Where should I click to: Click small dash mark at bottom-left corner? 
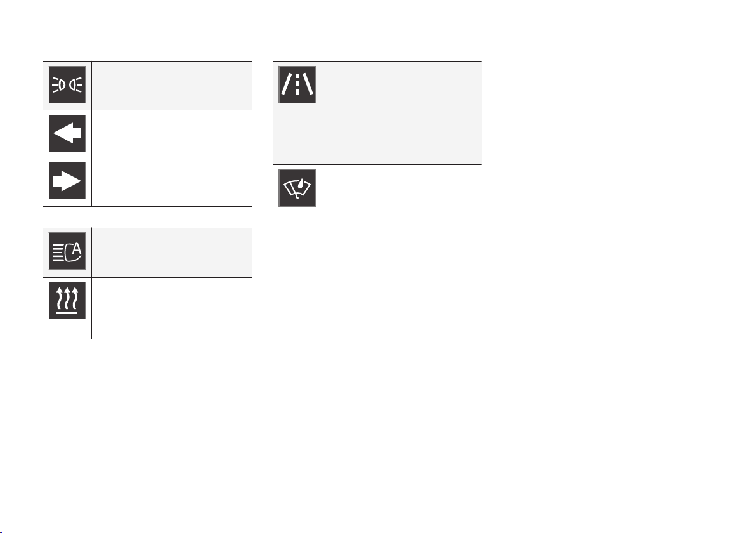click(1, 532)
